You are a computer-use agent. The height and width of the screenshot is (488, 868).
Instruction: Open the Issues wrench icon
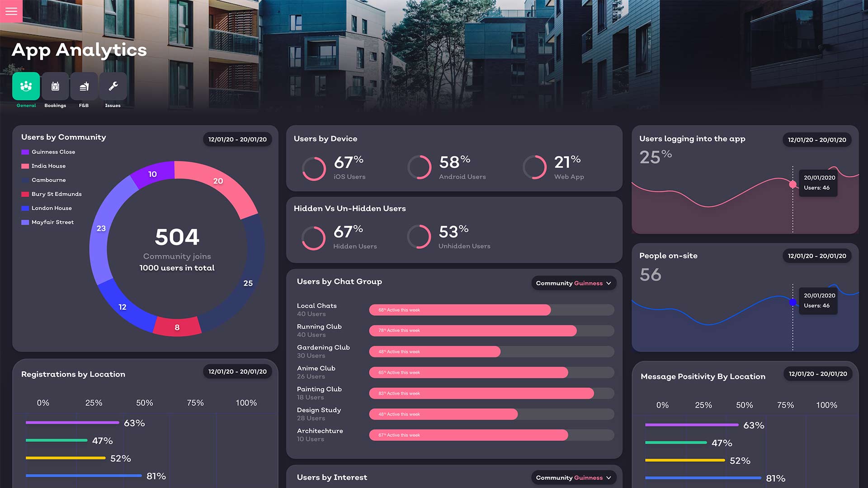[113, 86]
